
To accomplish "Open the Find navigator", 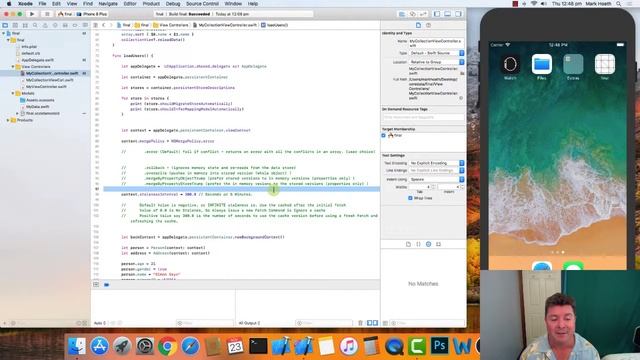I will coord(35,25).
